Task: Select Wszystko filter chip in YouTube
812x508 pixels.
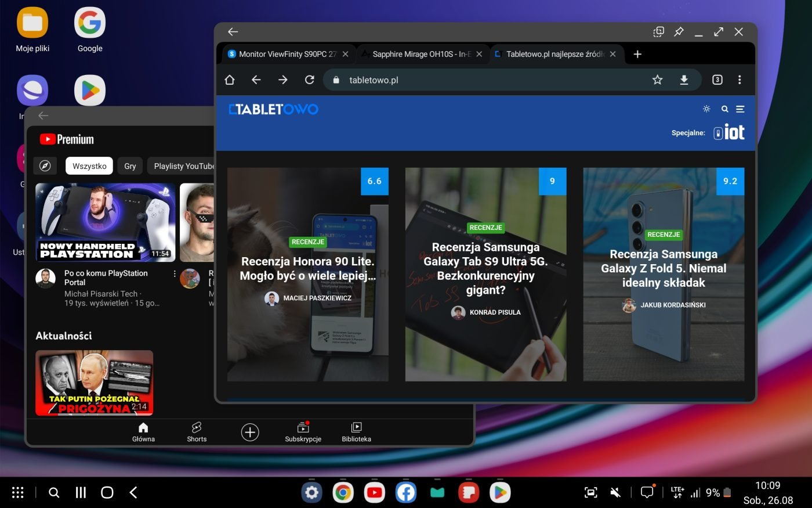Action: tap(89, 166)
